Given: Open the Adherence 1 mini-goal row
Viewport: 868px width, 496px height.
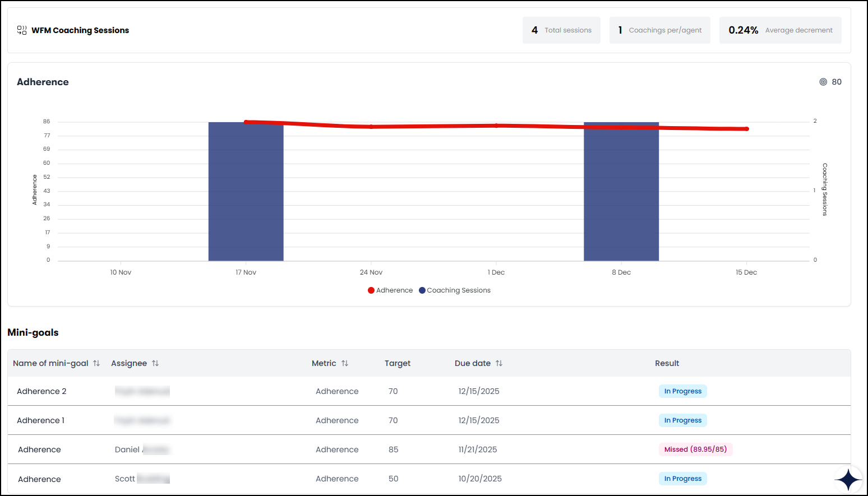Looking at the screenshot, I should (429, 420).
